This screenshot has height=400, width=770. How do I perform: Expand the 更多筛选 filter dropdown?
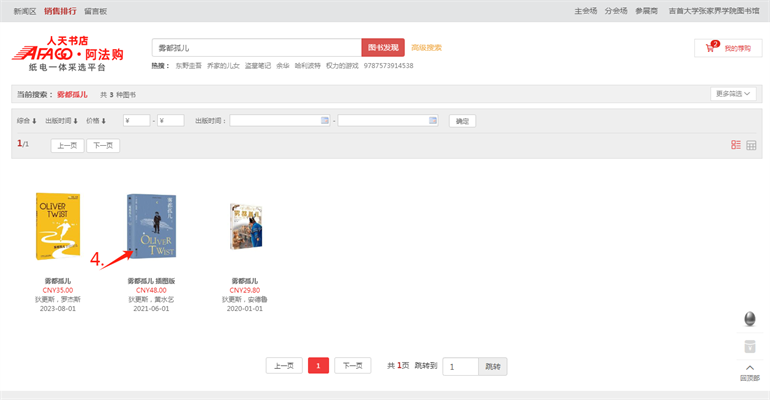pyautogui.click(x=733, y=94)
